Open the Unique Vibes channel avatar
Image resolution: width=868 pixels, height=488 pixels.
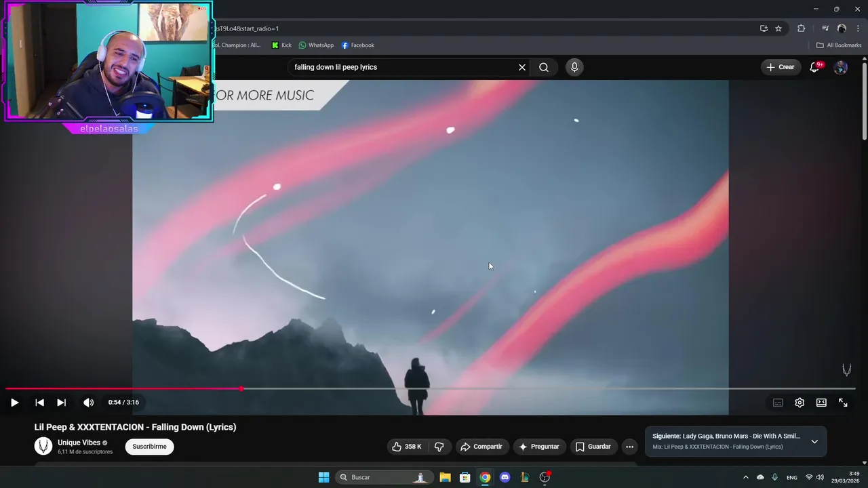(x=43, y=446)
